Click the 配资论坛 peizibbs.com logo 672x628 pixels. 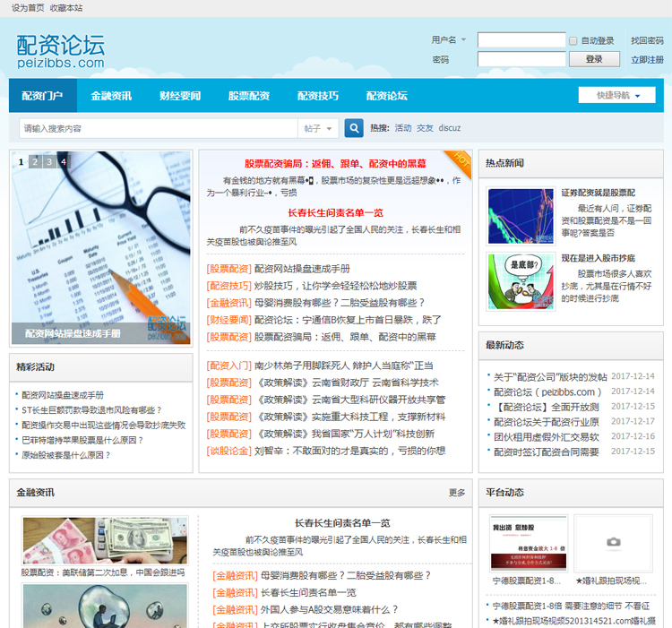(x=60, y=51)
